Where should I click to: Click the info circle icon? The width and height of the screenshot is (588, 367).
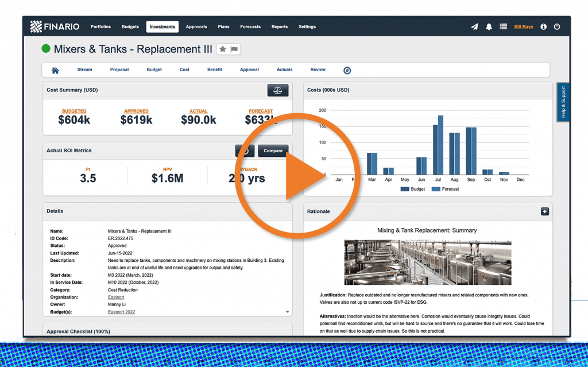pos(543,26)
